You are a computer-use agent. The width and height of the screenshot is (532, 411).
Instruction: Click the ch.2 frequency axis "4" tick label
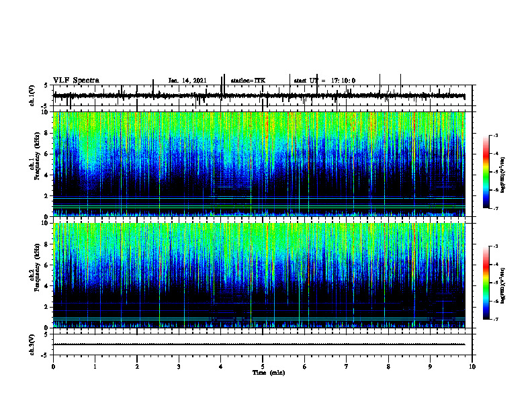[x=47, y=286]
